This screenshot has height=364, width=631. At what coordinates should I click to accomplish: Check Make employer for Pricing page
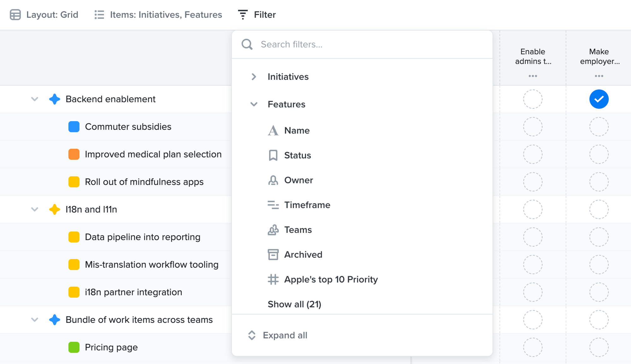599,347
